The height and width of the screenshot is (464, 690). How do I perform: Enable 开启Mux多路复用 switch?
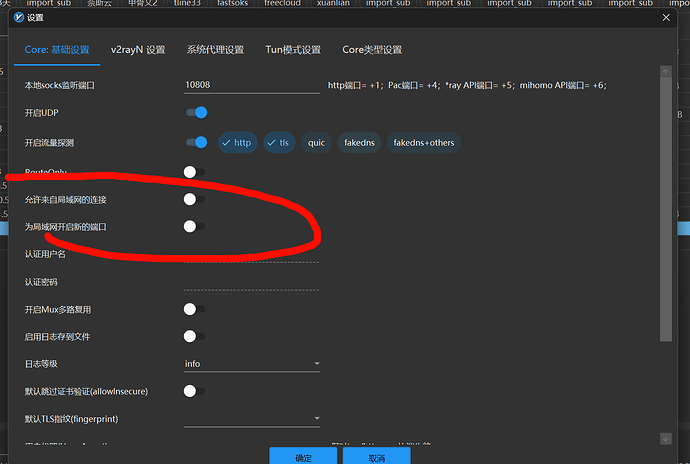[x=194, y=309]
